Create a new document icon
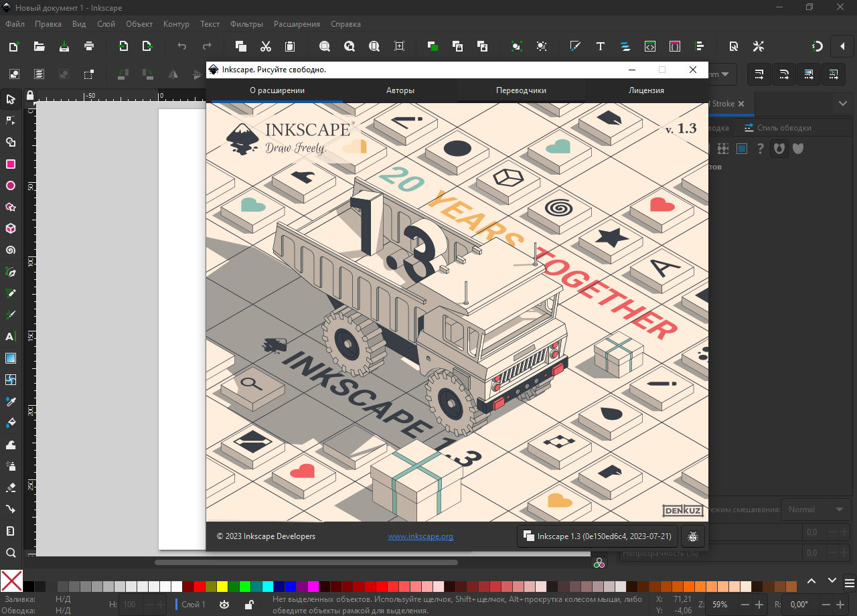This screenshot has width=857, height=616. (x=14, y=46)
